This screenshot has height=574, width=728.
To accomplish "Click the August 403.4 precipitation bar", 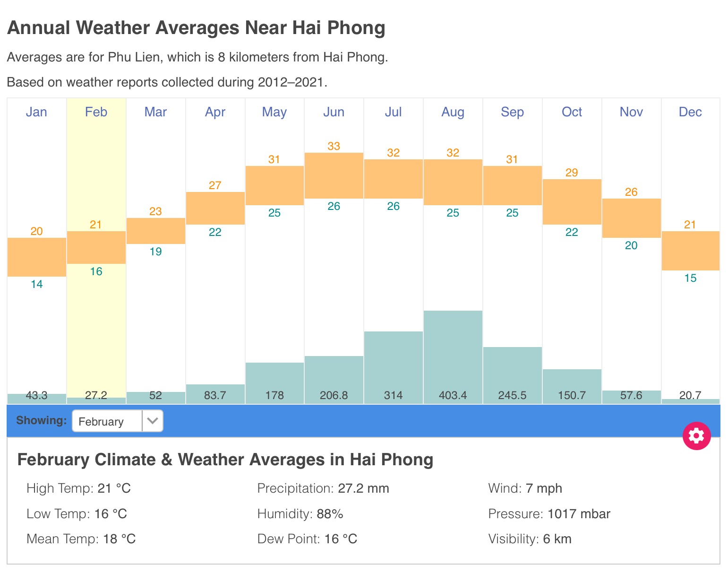I will 453,355.
